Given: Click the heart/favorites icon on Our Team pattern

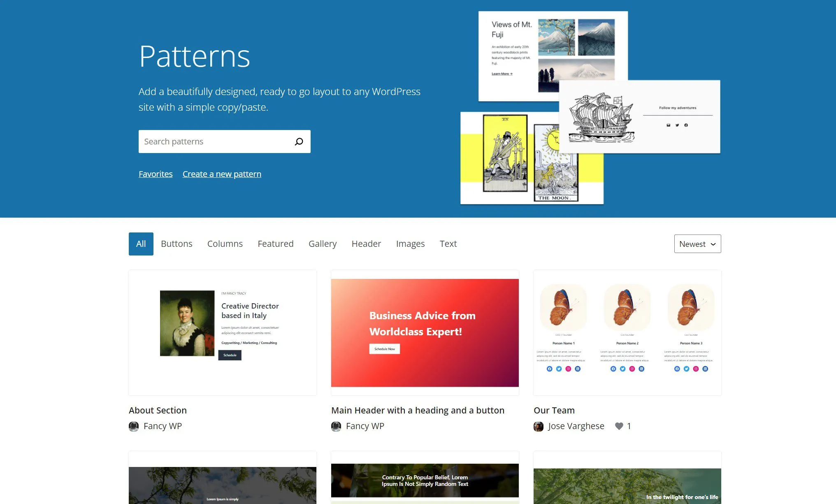Looking at the screenshot, I should (619, 426).
